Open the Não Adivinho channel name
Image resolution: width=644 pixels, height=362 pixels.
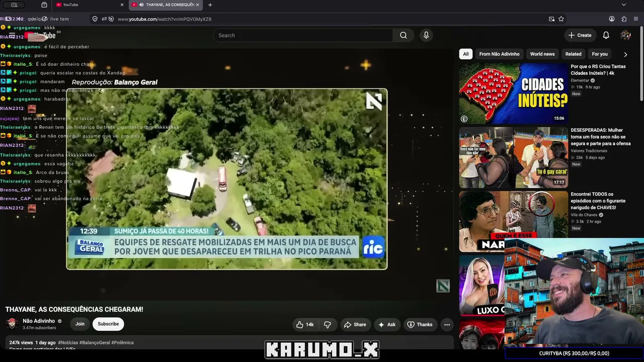point(39,321)
